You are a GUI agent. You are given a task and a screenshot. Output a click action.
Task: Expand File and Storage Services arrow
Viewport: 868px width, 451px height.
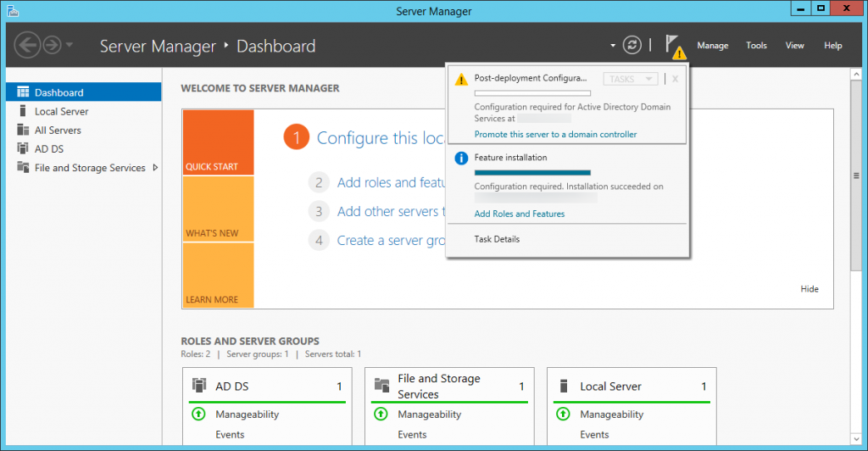pos(155,167)
